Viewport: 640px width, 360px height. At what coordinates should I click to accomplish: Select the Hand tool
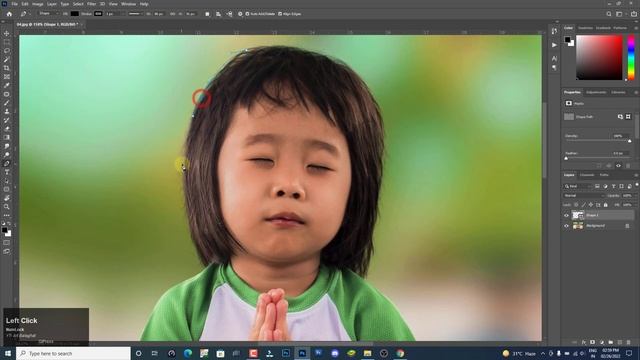(x=7, y=198)
